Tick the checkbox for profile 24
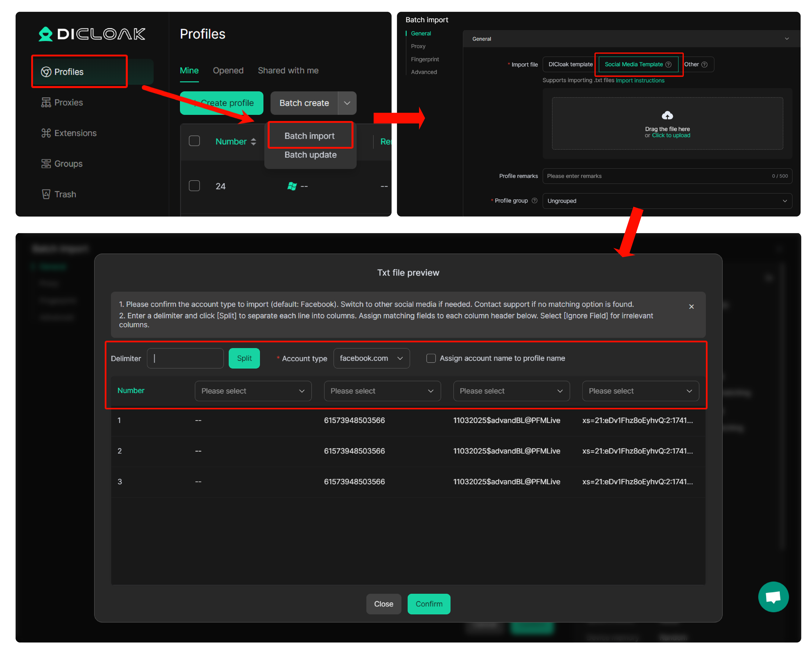This screenshot has height=654, width=812. [194, 186]
